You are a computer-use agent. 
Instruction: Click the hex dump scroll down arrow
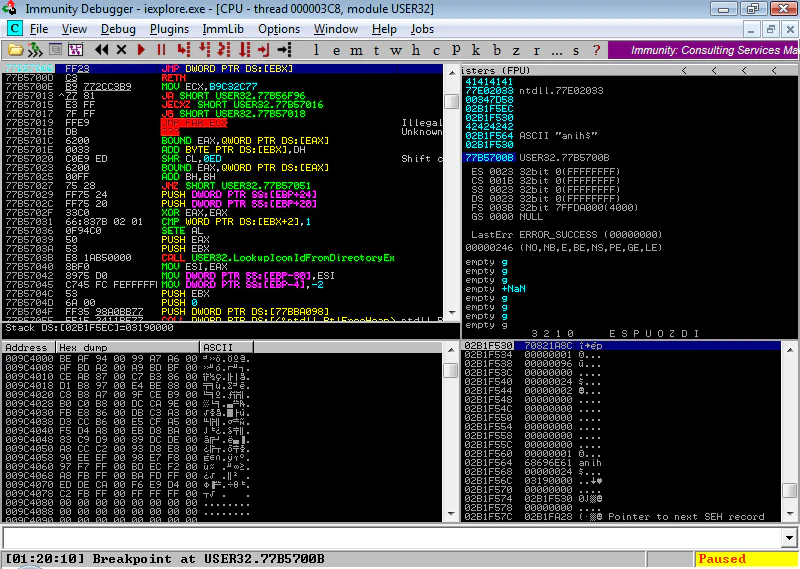[x=451, y=514]
